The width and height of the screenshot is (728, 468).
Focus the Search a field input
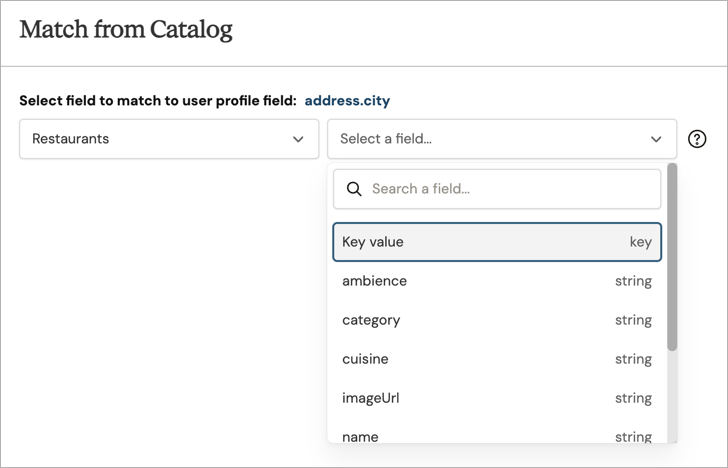tap(497, 189)
